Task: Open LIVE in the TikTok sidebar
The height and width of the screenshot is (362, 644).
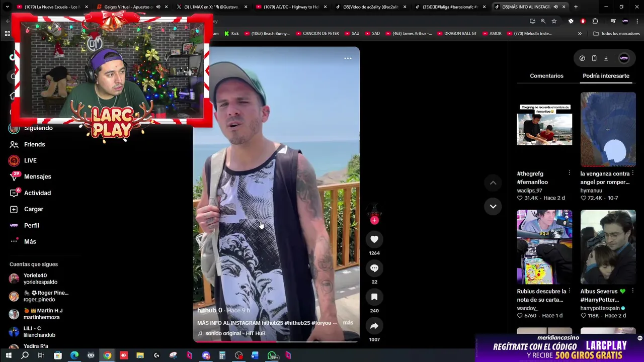Action: [23, 160]
